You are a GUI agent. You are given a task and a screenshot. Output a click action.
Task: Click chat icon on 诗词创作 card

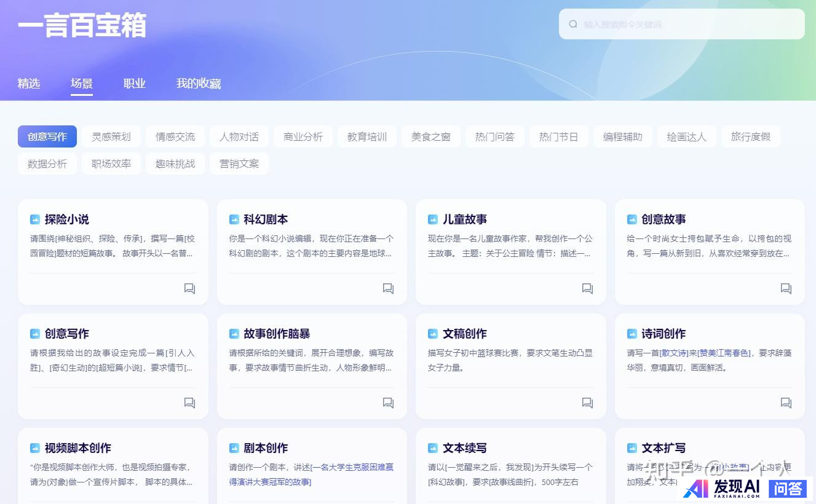point(786,403)
